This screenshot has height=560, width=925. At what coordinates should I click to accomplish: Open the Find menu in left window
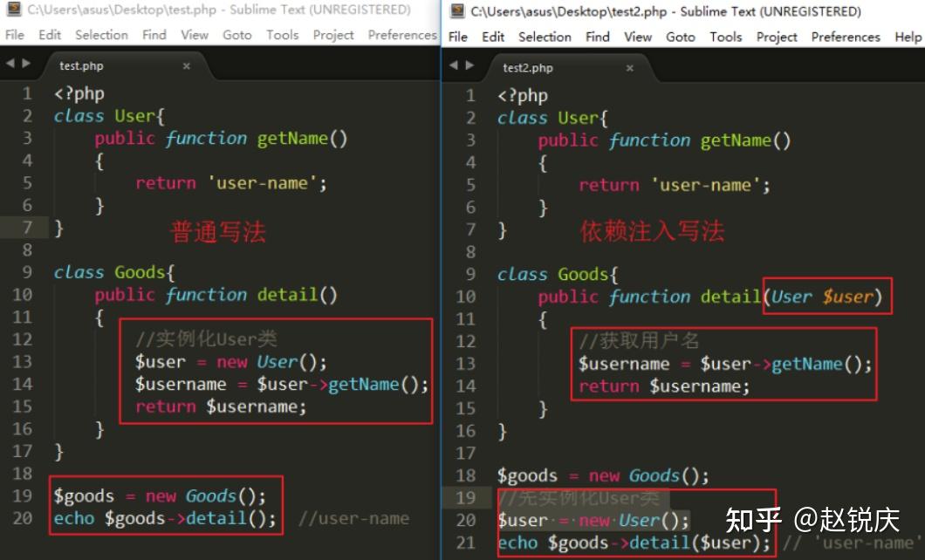[154, 35]
